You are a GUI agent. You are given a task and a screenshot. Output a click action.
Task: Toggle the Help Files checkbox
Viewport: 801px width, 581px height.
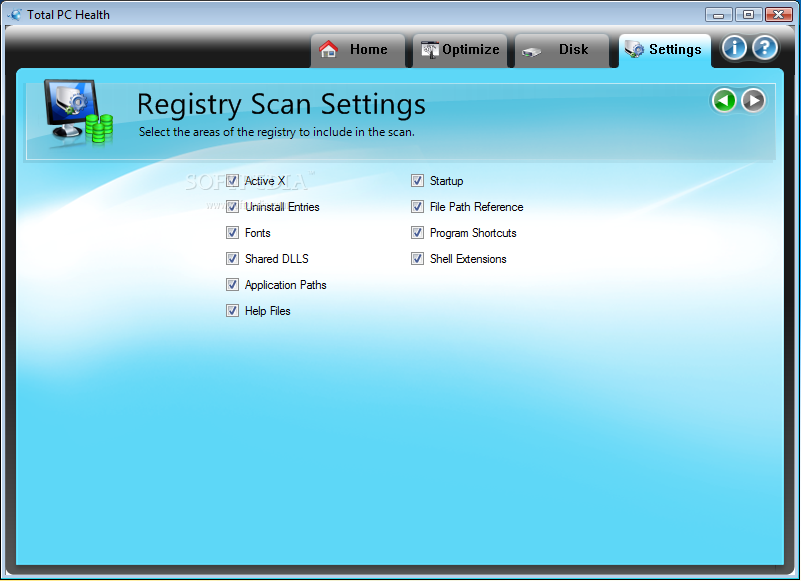[x=232, y=311]
